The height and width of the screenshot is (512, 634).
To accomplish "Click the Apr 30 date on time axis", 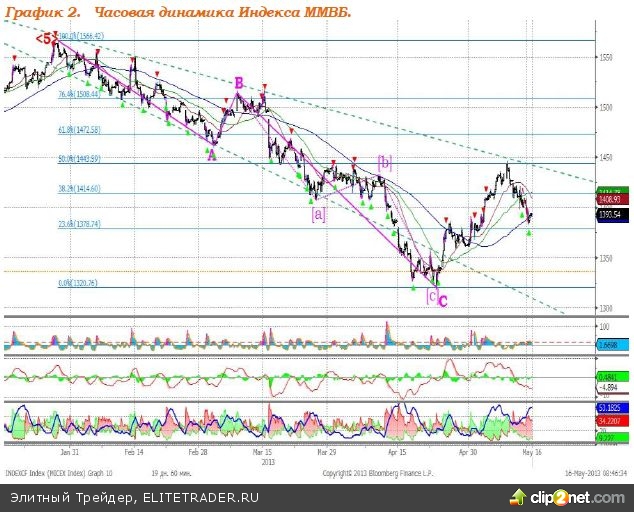I will coord(468,452).
